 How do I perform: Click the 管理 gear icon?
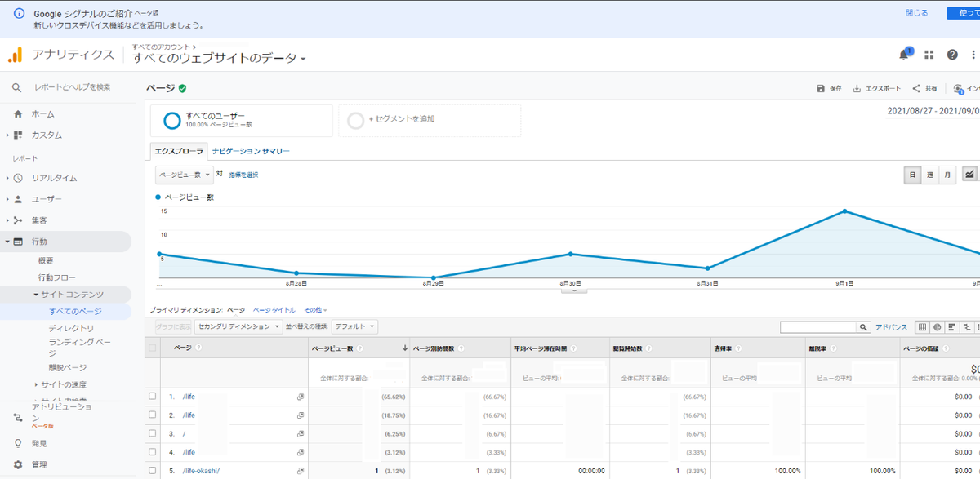(x=18, y=464)
